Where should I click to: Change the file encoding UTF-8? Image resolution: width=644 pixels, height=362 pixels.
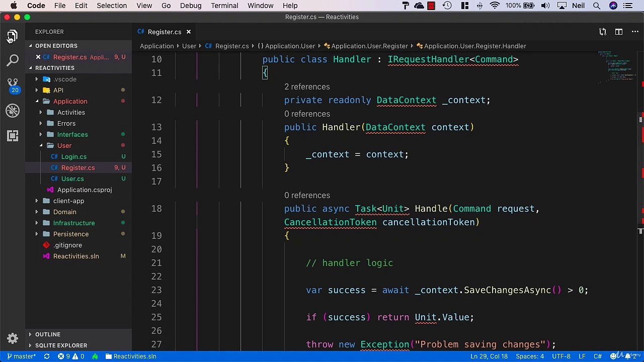coord(561,356)
